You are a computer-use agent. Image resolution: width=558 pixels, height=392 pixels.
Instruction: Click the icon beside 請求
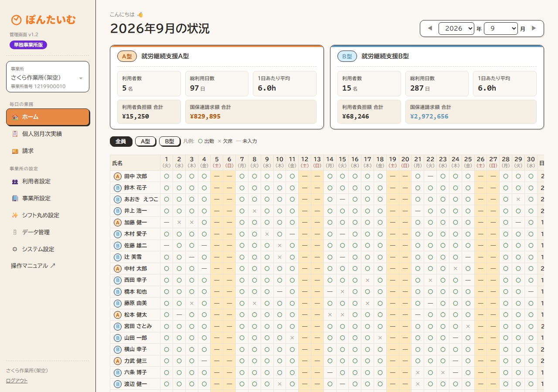(x=15, y=151)
